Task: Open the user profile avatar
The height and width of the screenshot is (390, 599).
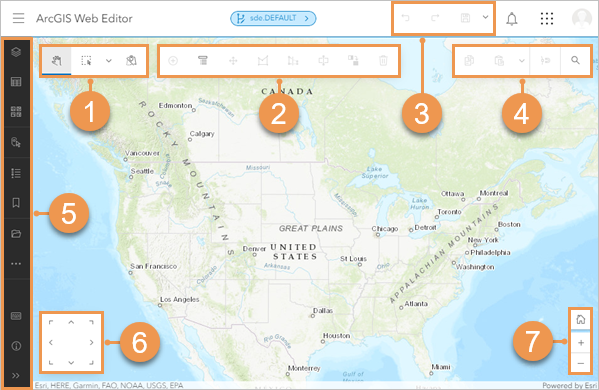Action: pos(581,18)
